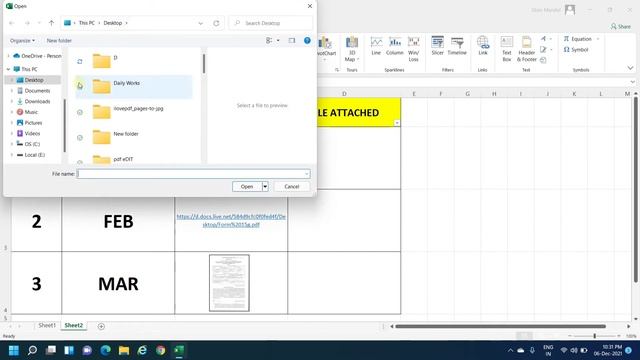Select the MAR cell
This screenshot has width=640, height=360.
pyautogui.click(x=118, y=283)
